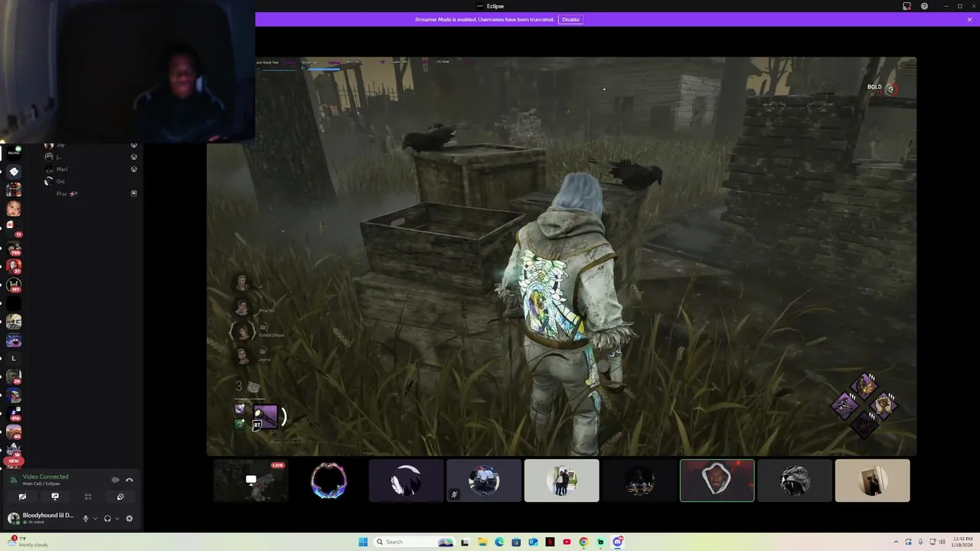
Task: Deafen headphones toggle
Action: 107,519
